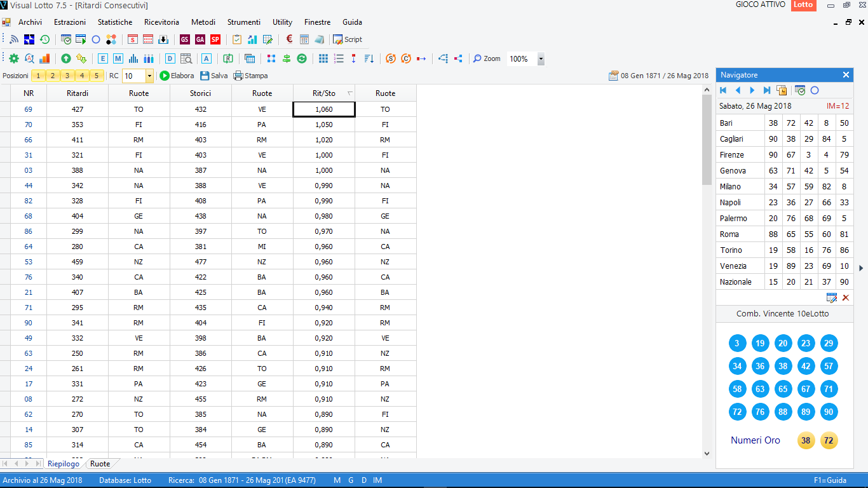Click the Zoom magnifier tool
The height and width of the screenshot is (488, 868).
(x=487, y=58)
